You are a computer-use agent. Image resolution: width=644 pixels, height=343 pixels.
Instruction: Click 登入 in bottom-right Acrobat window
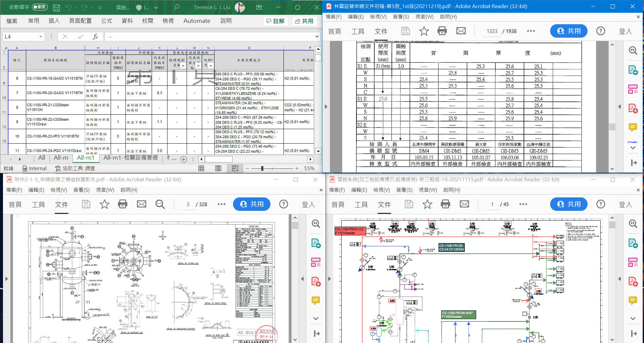(x=626, y=204)
